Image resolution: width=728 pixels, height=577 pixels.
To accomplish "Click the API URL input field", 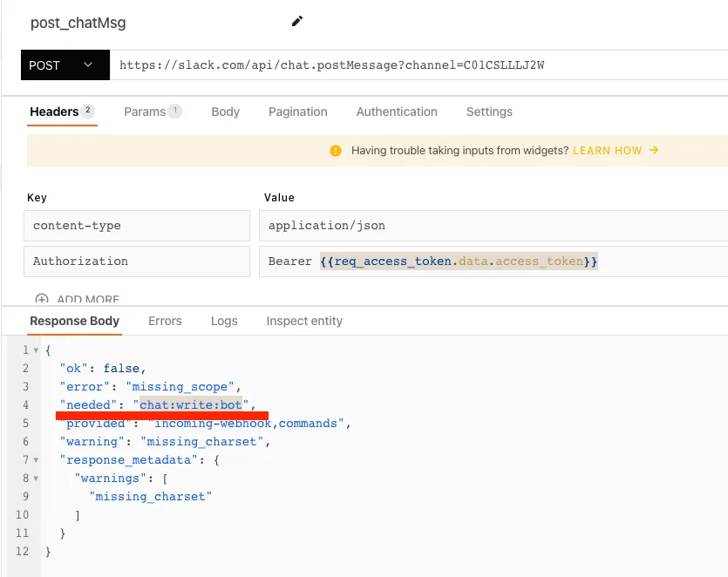I will [418, 65].
